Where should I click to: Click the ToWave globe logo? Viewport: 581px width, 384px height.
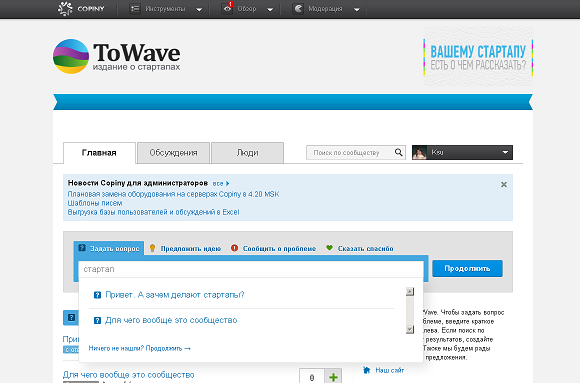(x=71, y=56)
